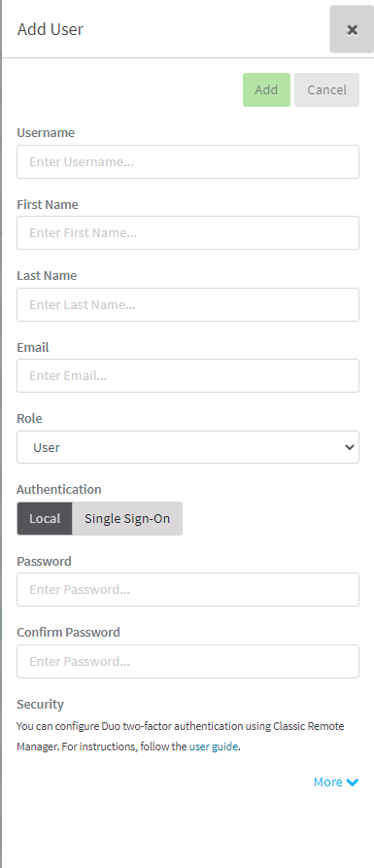374x868 pixels.
Task: Click the Add User panel title
Action: coord(51,29)
